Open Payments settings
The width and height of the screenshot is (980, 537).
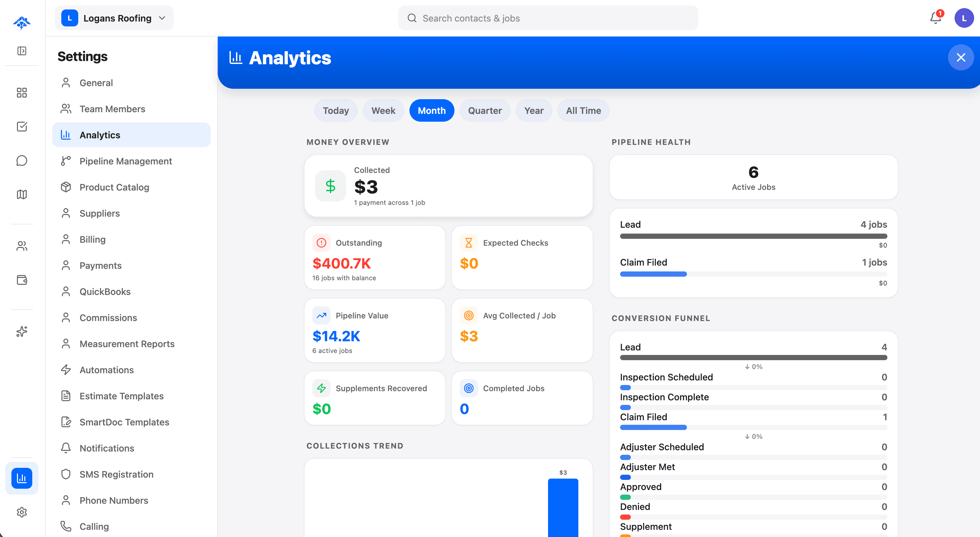131,265
